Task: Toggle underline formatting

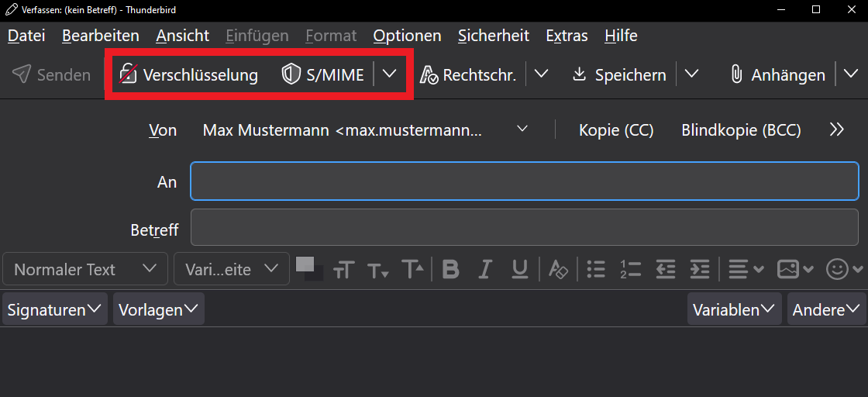Action: [x=520, y=269]
